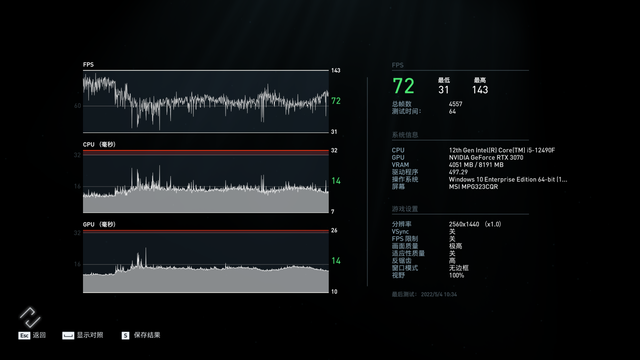
Task: Click the diamond logo above the Esc key
Action: (30, 318)
